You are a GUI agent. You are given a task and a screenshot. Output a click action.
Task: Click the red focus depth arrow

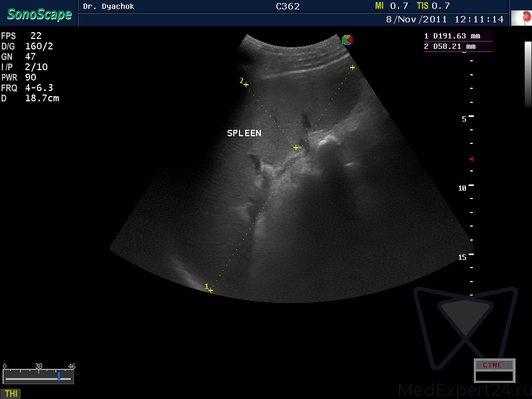(471, 159)
